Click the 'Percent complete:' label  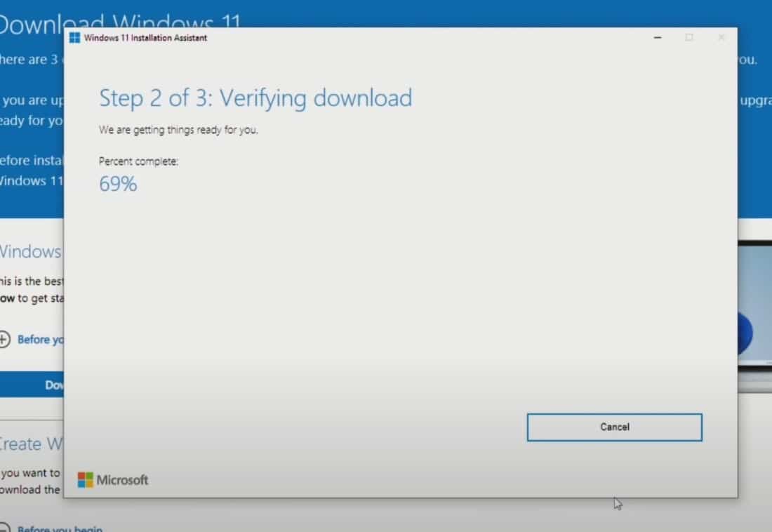tap(139, 161)
